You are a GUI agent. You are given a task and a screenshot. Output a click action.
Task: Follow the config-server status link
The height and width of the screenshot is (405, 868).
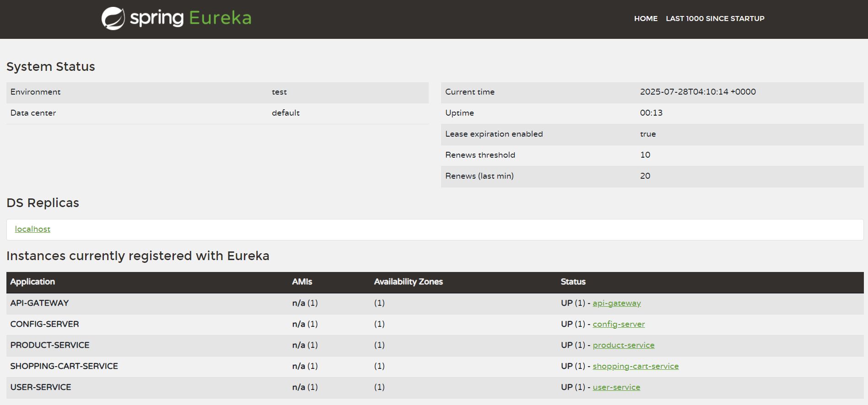coord(618,324)
